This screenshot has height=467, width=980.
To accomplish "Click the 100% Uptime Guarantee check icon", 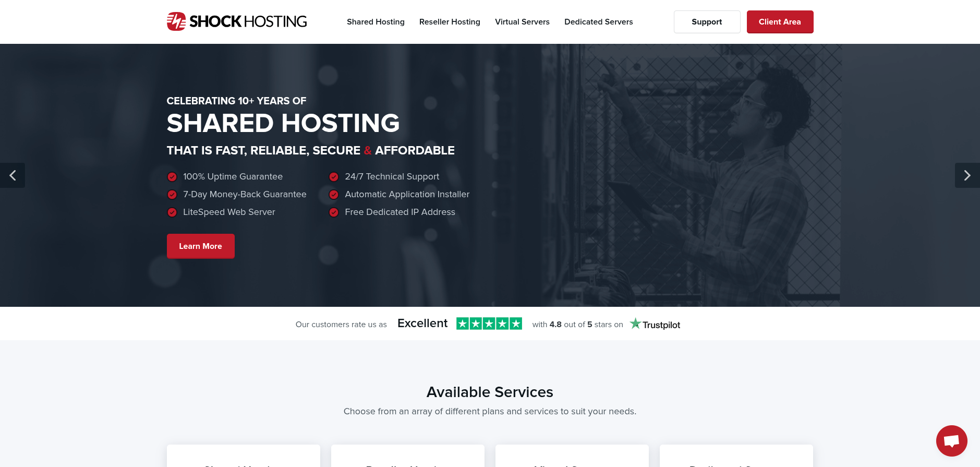I will (x=172, y=177).
